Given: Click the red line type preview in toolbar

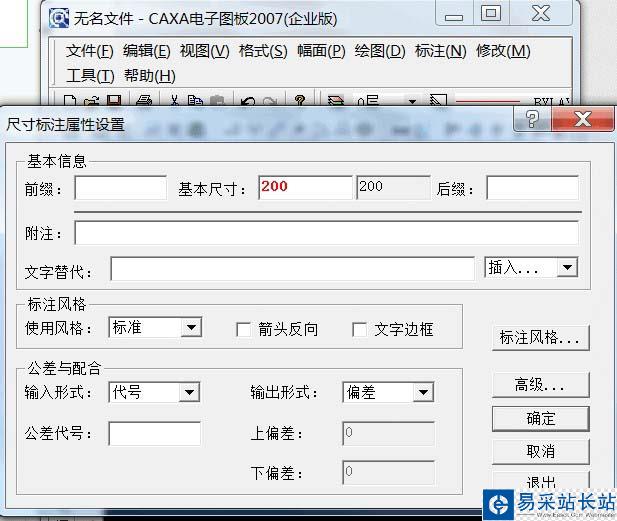Looking at the screenshot, I should tap(488, 102).
